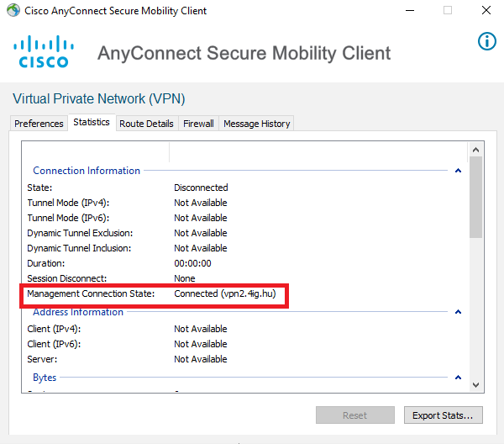Open the Preferences tab
This screenshot has height=444, width=504.
[39, 124]
